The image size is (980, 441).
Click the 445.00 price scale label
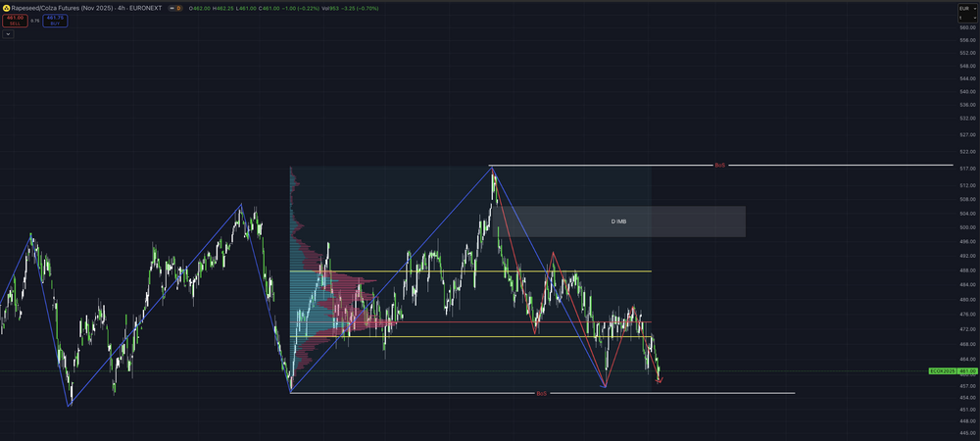click(968, 432)
